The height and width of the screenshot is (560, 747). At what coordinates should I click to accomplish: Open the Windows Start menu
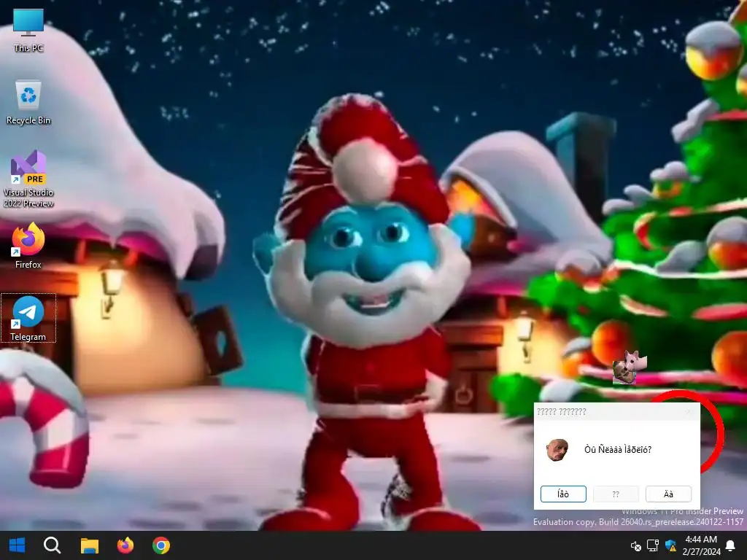click(x=18, y=545)
